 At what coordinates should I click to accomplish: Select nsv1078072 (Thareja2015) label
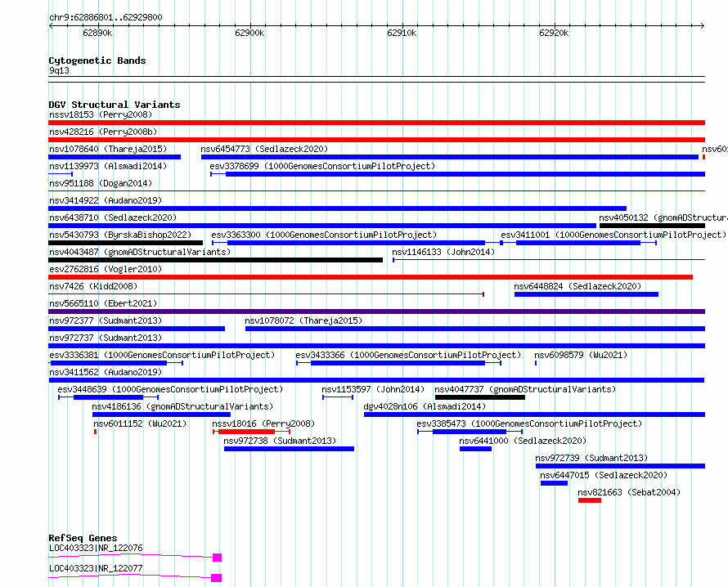[303, 320]
